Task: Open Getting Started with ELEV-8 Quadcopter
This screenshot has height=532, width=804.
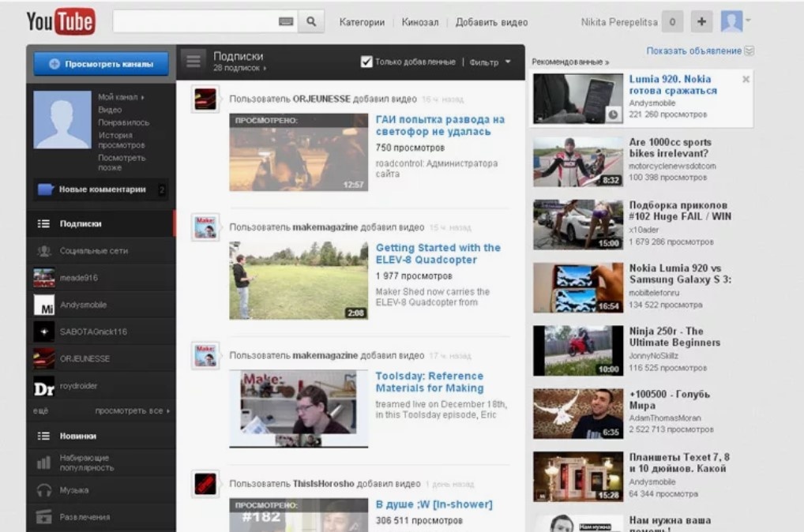Action: pos(438,253)
